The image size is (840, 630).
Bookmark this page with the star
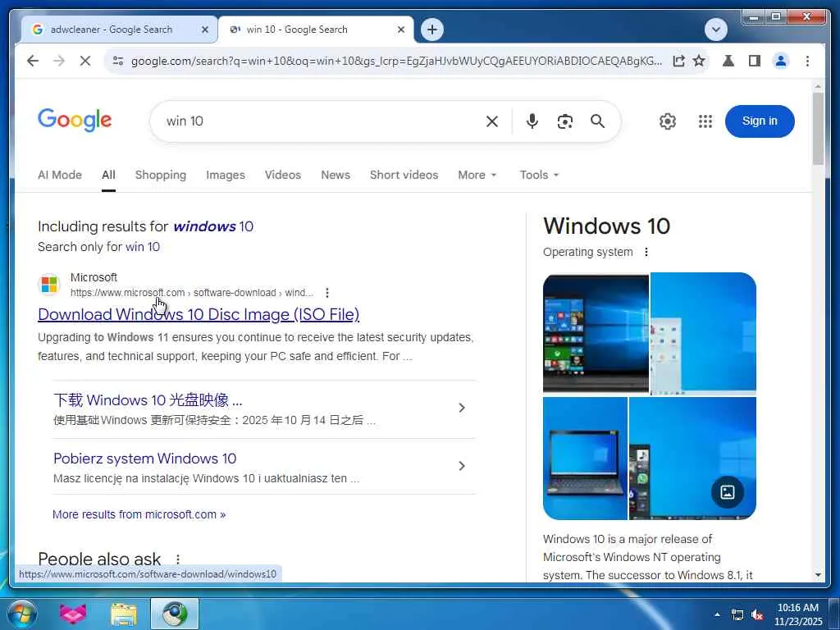[699, 61]
